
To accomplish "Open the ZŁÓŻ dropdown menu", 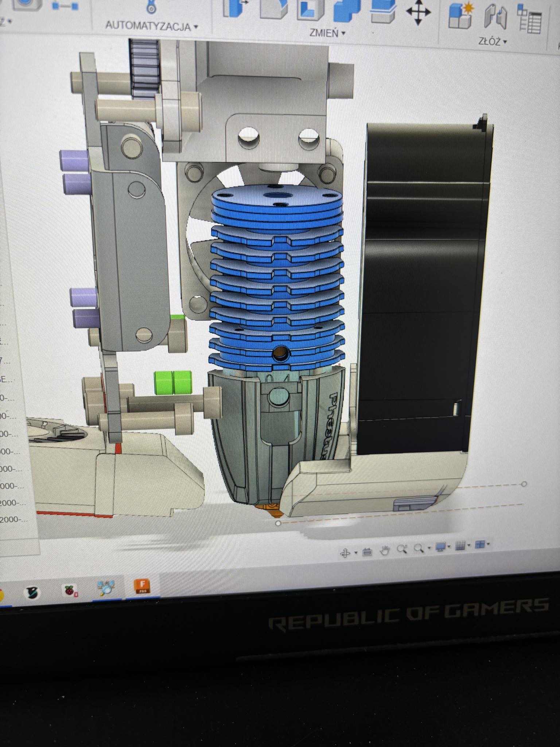I will tap(493, 41).
